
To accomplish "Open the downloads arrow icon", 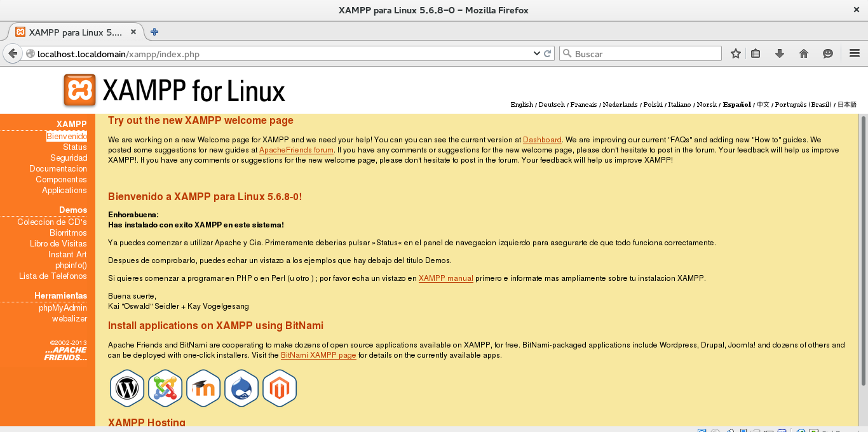I will (780, 54).
